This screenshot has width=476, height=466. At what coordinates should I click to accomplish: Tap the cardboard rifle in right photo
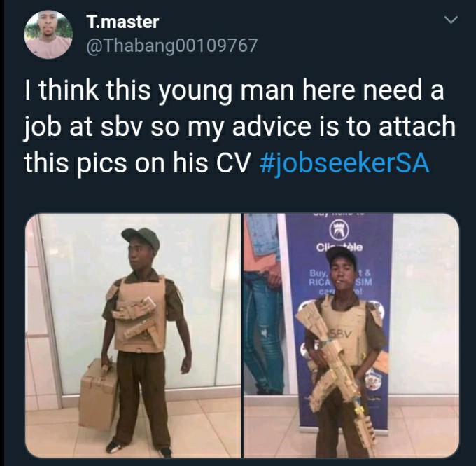click(337, 371)
